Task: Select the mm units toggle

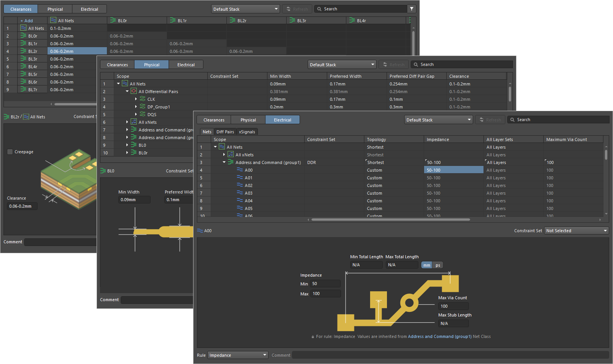Action: pos(426,265)
